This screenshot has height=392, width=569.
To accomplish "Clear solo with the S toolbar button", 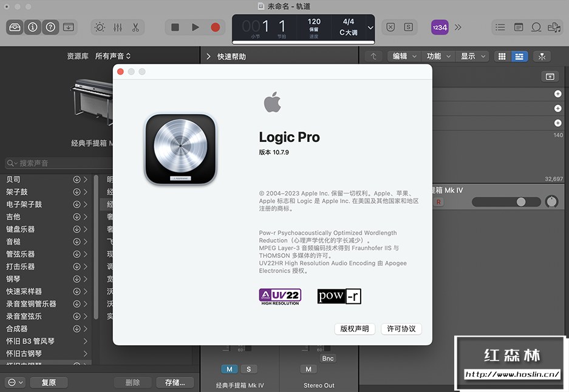I will [x=408, y=27].
